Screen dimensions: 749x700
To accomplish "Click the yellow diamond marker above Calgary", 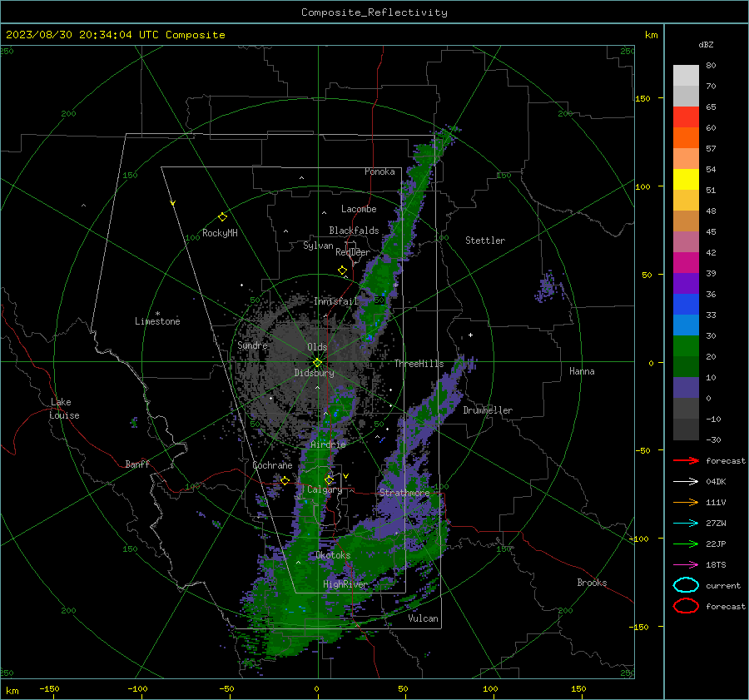I will pos(329,479).
